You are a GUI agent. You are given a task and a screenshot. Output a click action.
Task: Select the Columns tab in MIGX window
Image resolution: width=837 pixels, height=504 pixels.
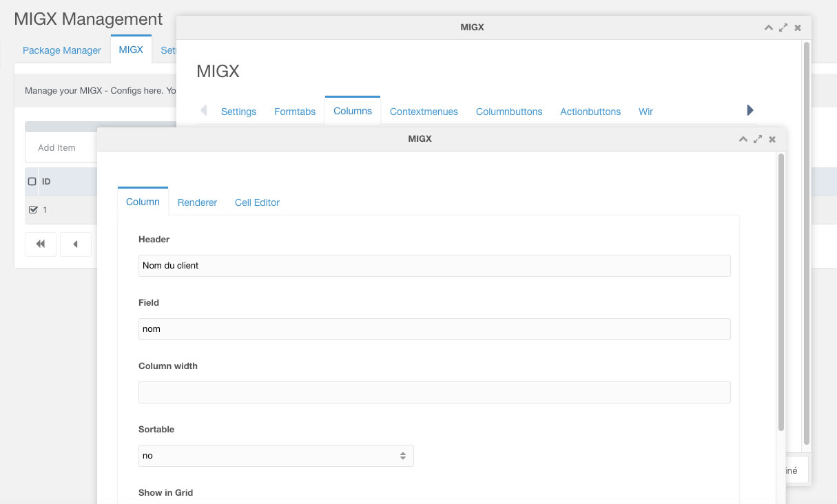pos(353,111)
